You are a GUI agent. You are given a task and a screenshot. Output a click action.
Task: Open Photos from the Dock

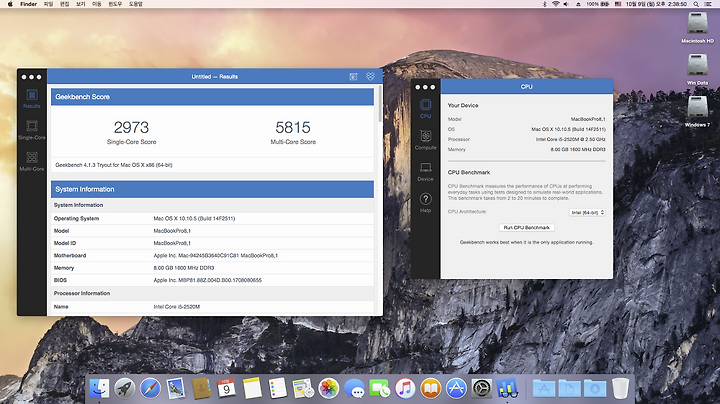(329, 388)
